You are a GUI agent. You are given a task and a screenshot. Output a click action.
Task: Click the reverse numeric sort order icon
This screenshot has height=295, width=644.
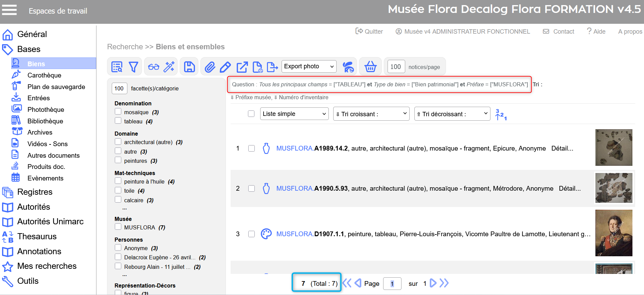(501, 114)
